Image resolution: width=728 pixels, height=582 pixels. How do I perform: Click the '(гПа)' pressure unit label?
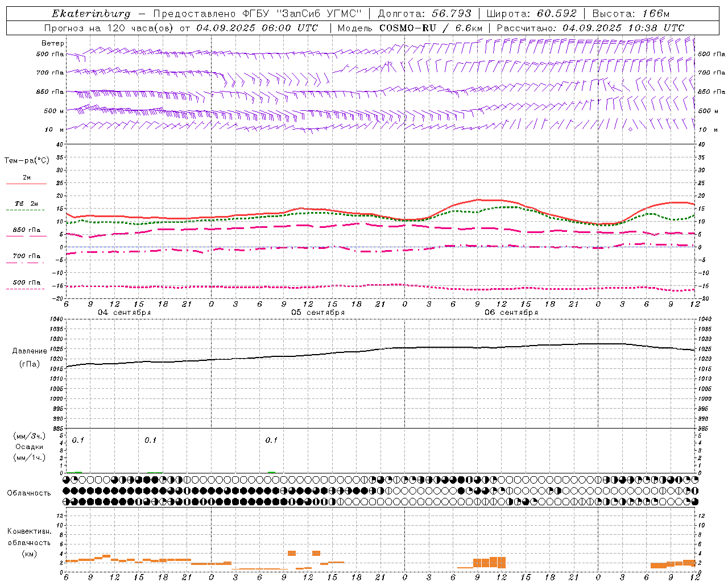30,364
